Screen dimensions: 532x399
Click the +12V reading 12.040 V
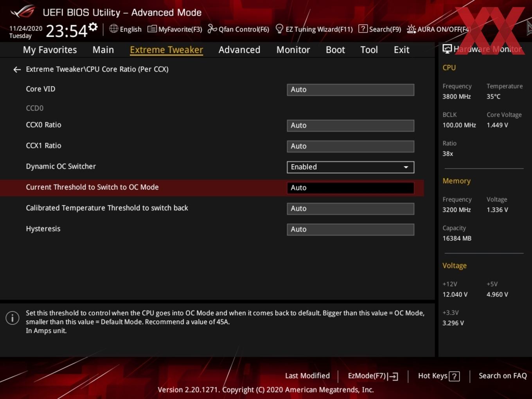455,295
